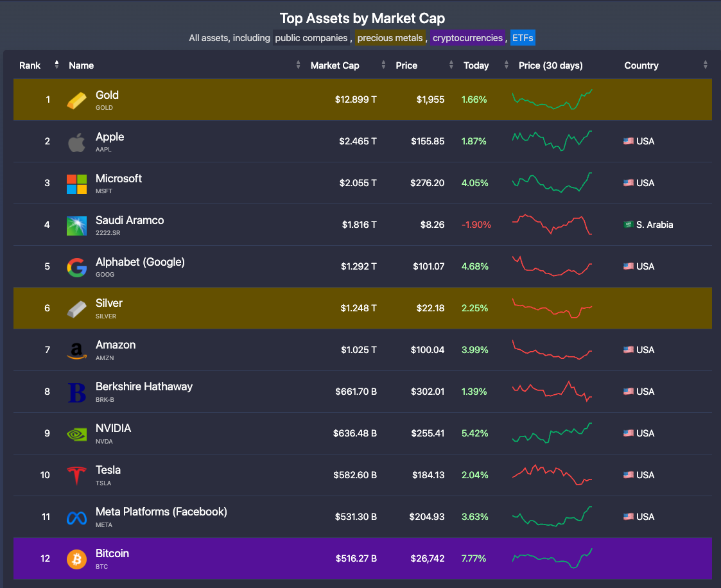721x588 pixels.
Task: Open the public companies filter tag
Action: coord(311,38)
